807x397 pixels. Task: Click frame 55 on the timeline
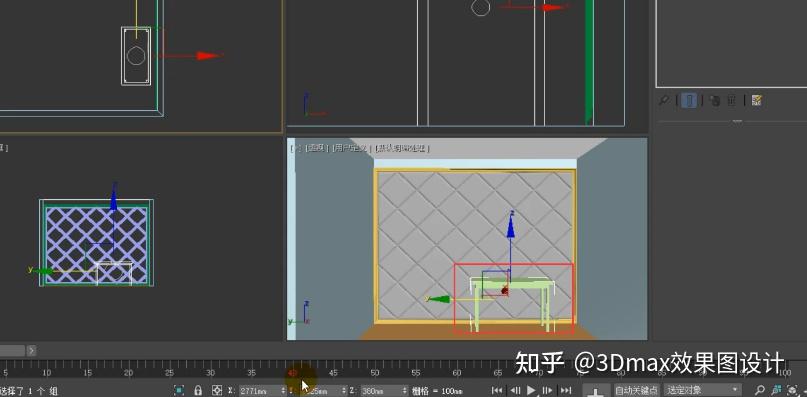tap(416, 373)
